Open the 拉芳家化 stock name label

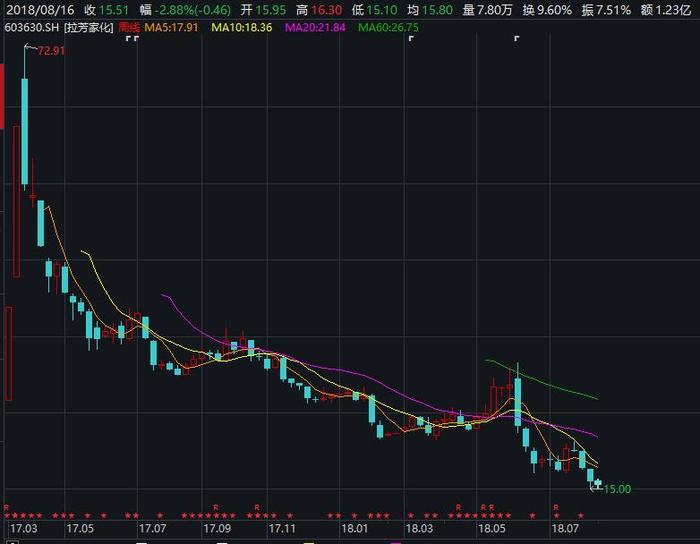88,27
